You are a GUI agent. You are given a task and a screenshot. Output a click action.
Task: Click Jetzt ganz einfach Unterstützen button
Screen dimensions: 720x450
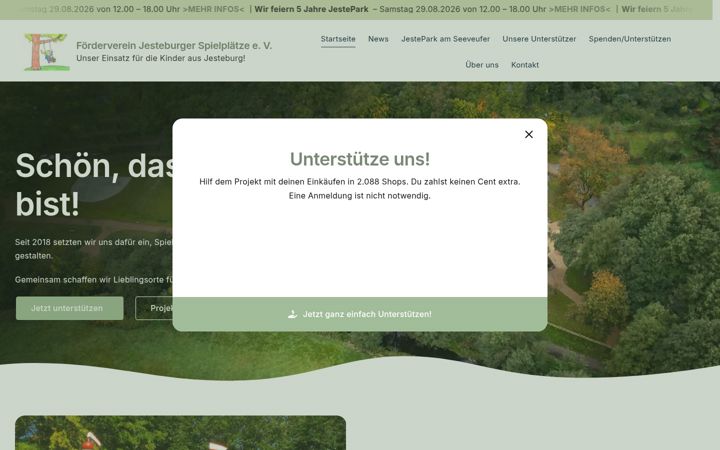pos(360,314)
